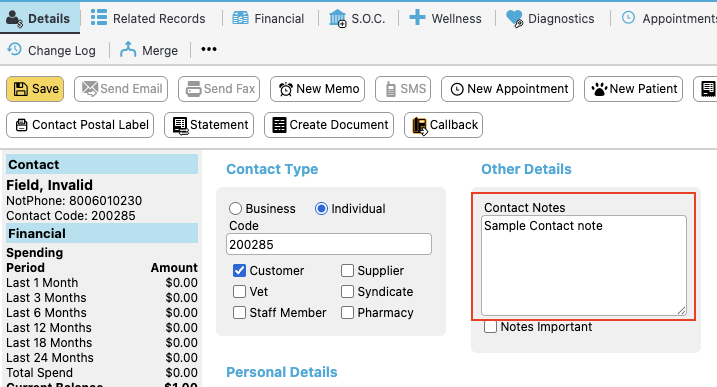Click the alarm clock New Memo icon
Image resolution: width=717 pixels, height=387 pixels.
click(x=286, y=89)
